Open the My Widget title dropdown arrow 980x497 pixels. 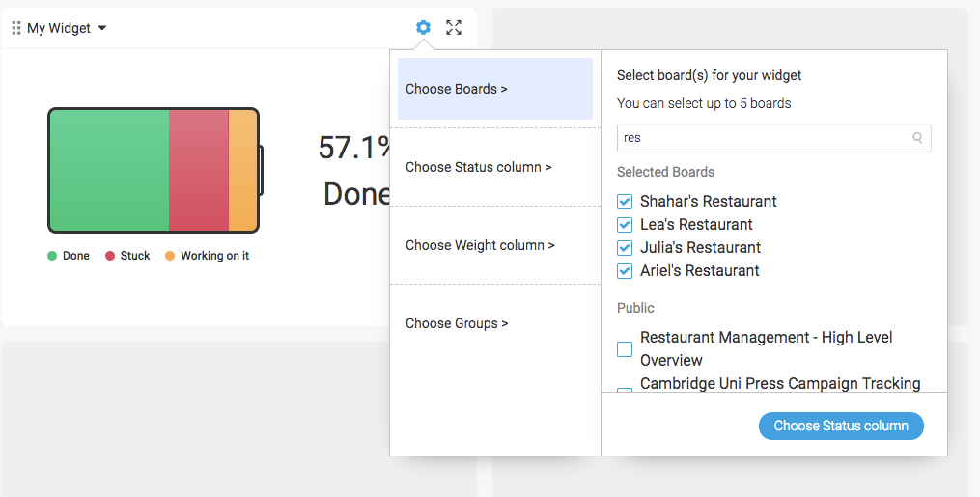click(102, 28)
